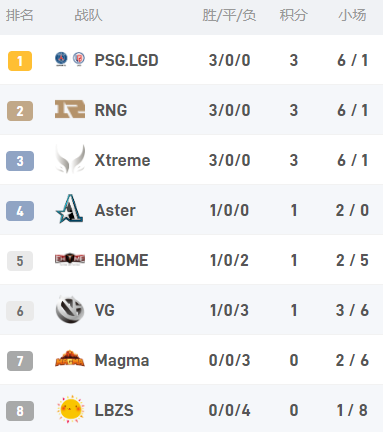Click EHOME's 1/0/2 record cell
Image resolution: width=383 pixels, height=432 pixels.
(229, 260)
